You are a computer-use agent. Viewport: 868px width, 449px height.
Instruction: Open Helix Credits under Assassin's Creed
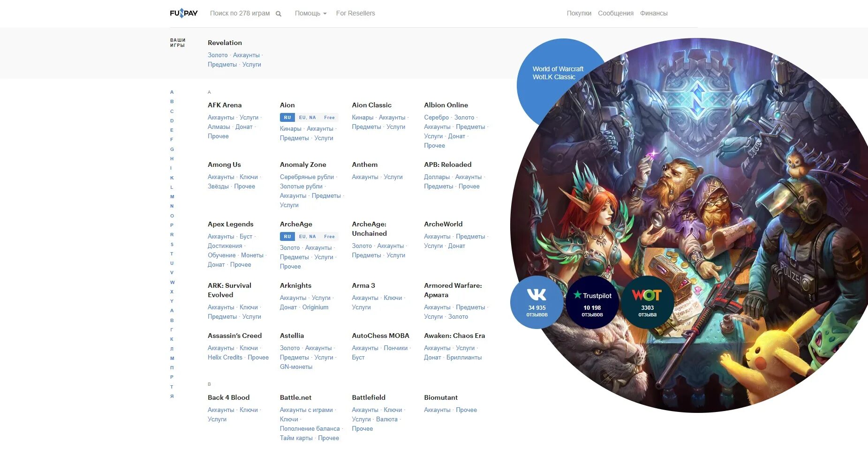(x=225, y=358)
